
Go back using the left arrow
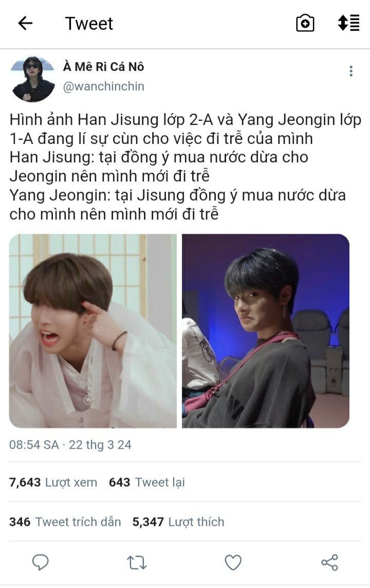tap(26, 24)
